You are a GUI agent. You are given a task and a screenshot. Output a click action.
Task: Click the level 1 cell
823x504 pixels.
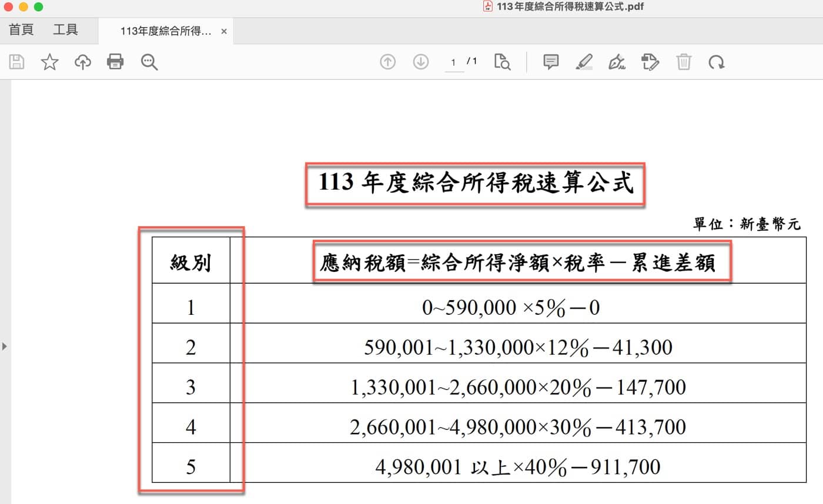click(191, 303)
